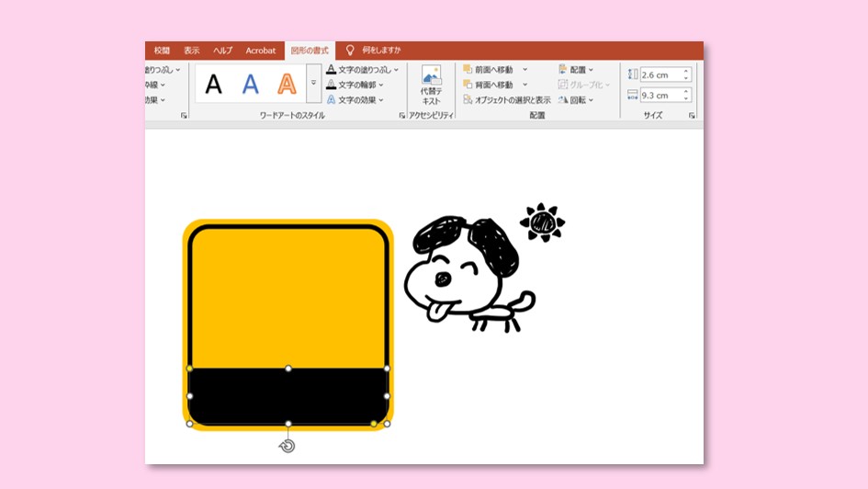The height and width of the screenshot is (489, 868).
Task: Click the 何をしますか search box
Action: tap(381, 50)
